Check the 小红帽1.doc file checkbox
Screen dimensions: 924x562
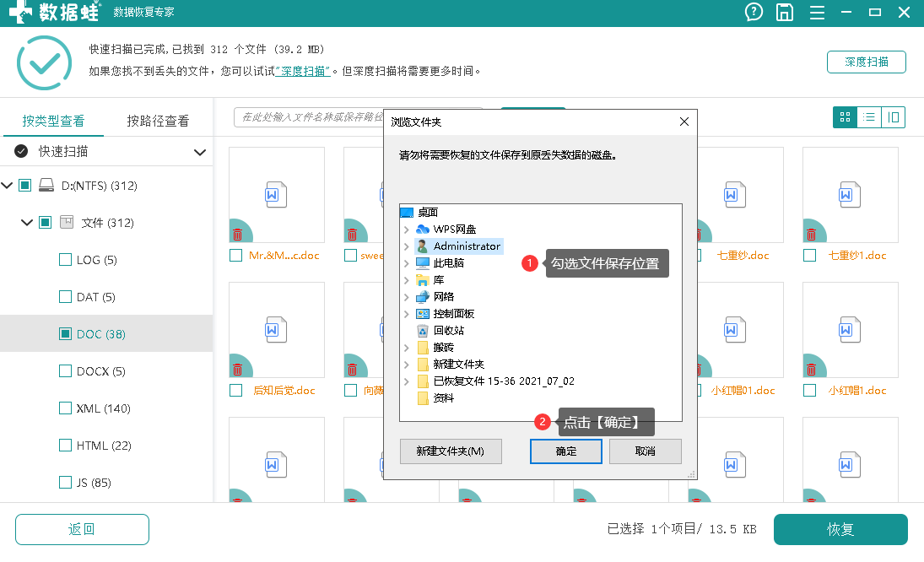[x=810, y=391]
